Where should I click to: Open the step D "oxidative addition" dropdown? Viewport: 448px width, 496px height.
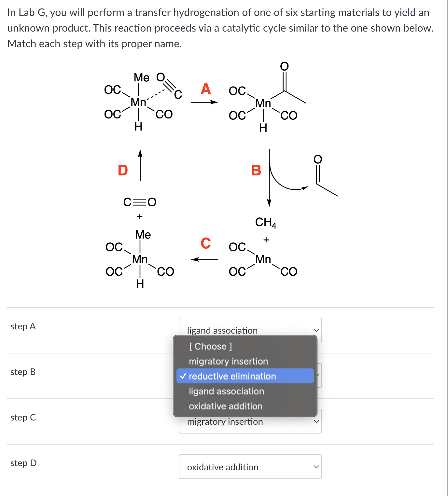coord(250,466)
